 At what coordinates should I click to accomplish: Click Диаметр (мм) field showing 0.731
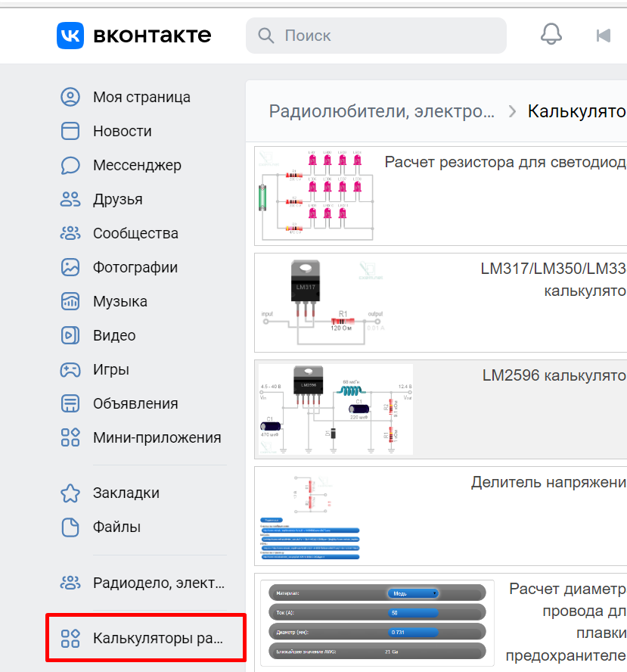tap(413, 632)
